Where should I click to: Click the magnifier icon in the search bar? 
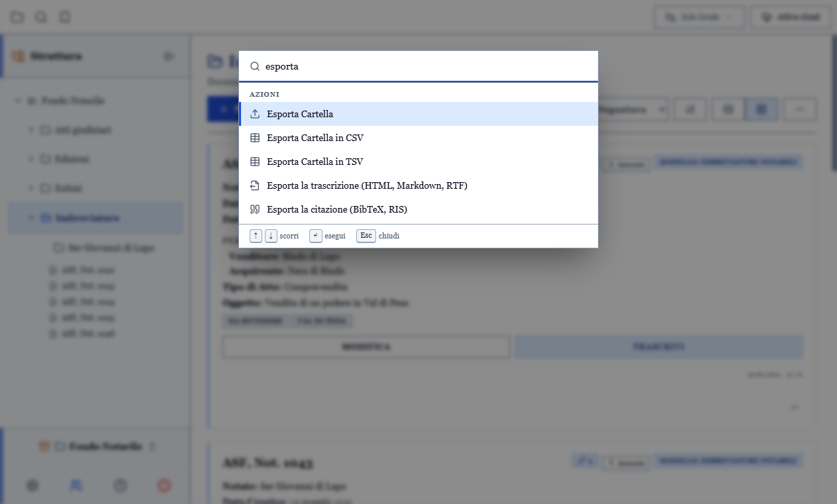pyautogui.click(x=255, y=66)
